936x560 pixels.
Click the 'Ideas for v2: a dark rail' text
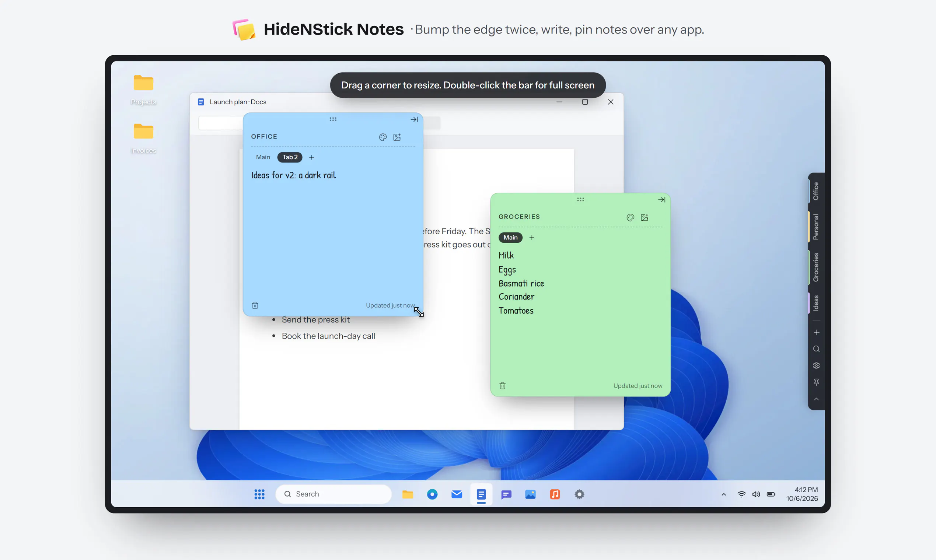point(293,175)
